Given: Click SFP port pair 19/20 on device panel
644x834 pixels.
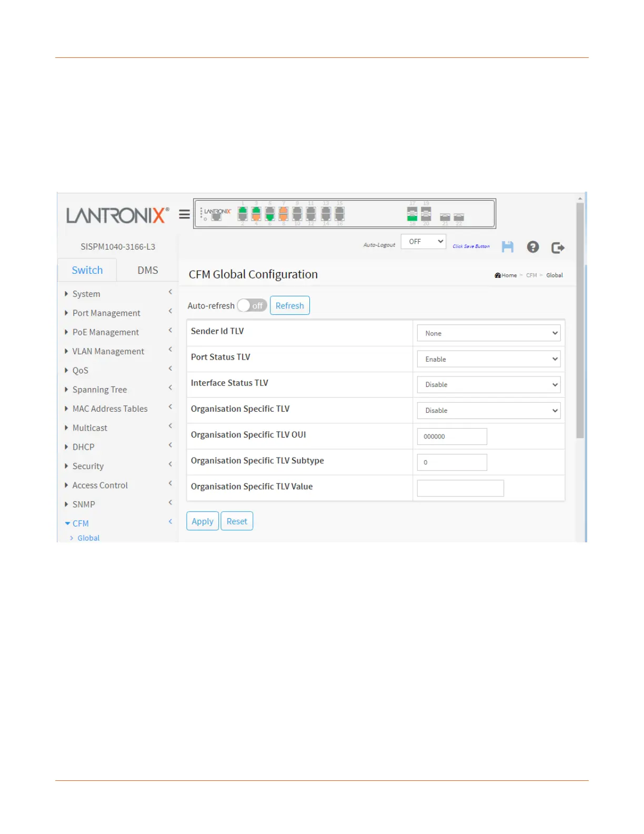Looking at the screenshot, I should coord(426,214).
